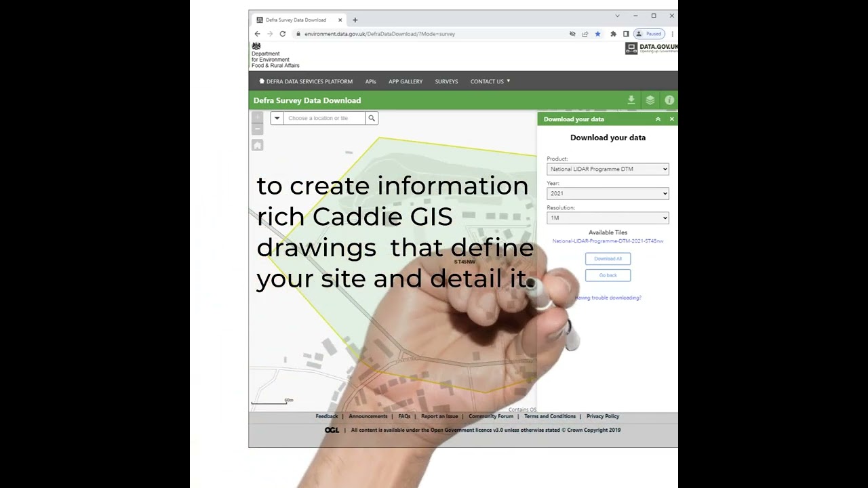Open the share page icon in address bar
The image size is (868, 488).
(x=585, y=34)
